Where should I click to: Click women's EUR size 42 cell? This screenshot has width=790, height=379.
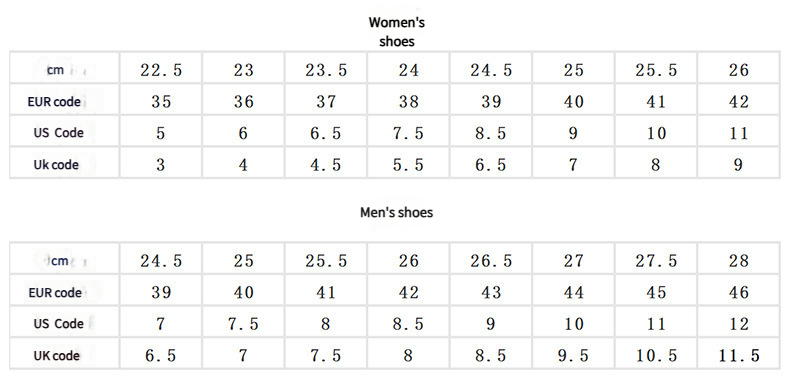pyautogui.click(x=738, y=102)
